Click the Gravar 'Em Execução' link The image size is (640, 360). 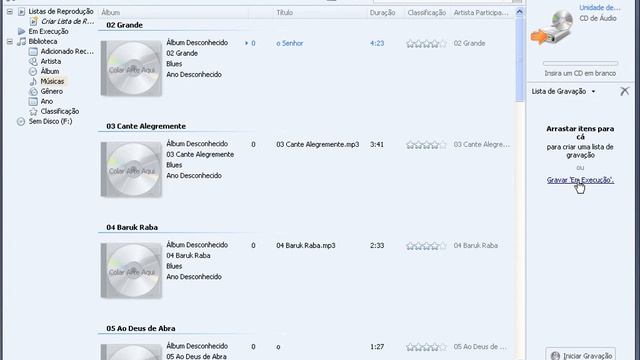point(580,180)
